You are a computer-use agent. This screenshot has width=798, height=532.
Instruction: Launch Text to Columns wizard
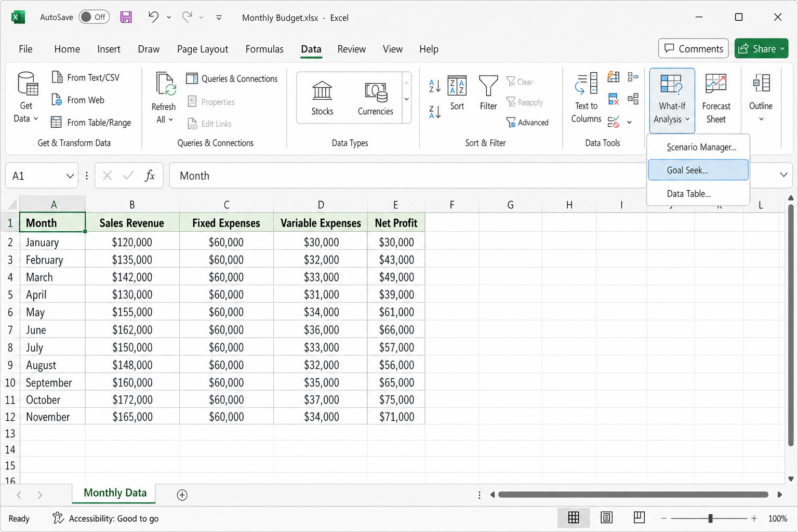587,98
